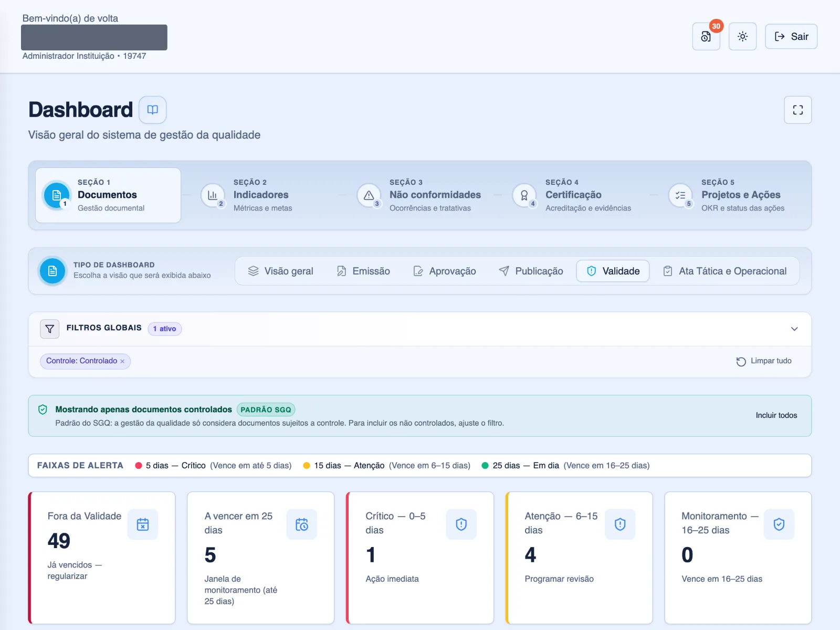The image size is (840, 630).
Task: Click the Tipo de Dashboard document icon
Action: [x=52, y=271]
